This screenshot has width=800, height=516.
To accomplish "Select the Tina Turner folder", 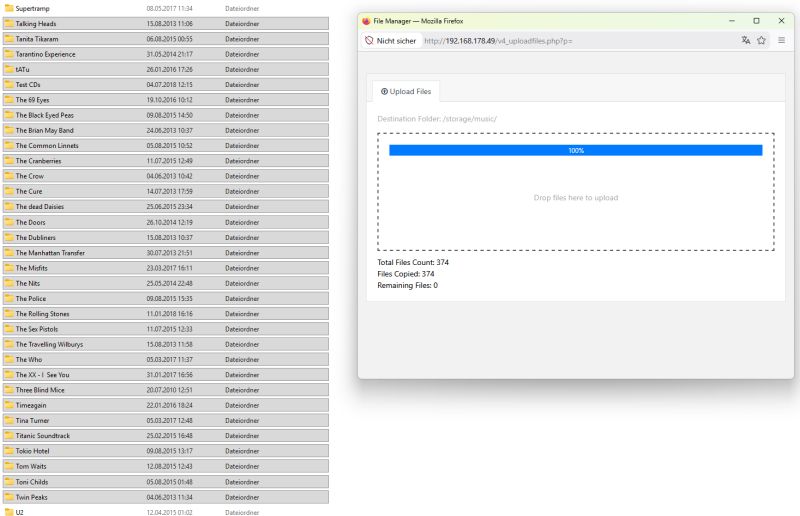I will 36,420.
